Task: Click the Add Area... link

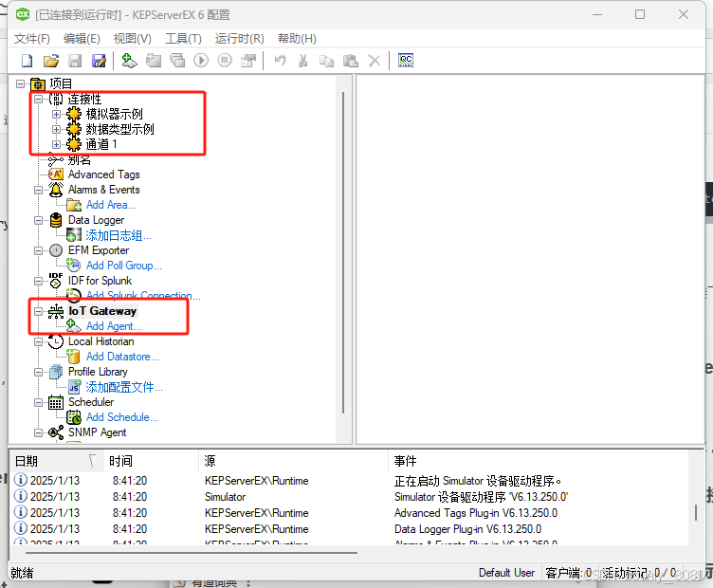Action: click(111, 205)
